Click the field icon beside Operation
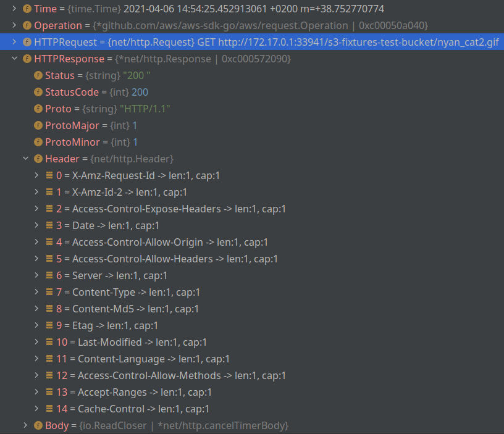Viewport: 504px width, 434px height. [27, 25]
